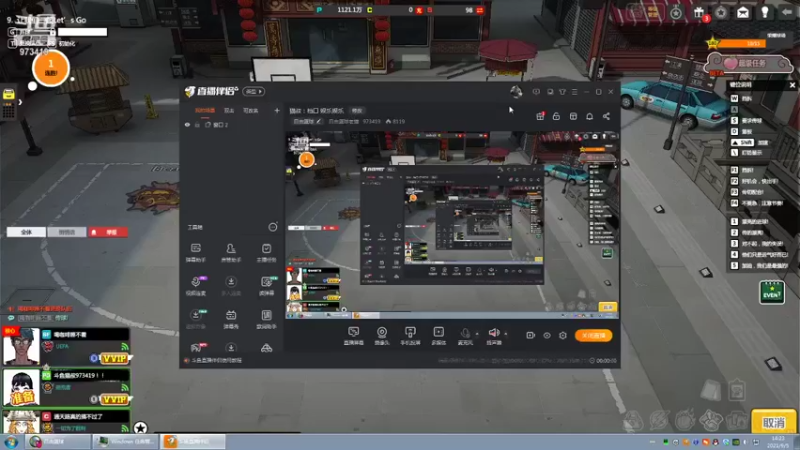Click the grid box icon left of the bell
800x450 pixels.
click(x=573, y=116)
